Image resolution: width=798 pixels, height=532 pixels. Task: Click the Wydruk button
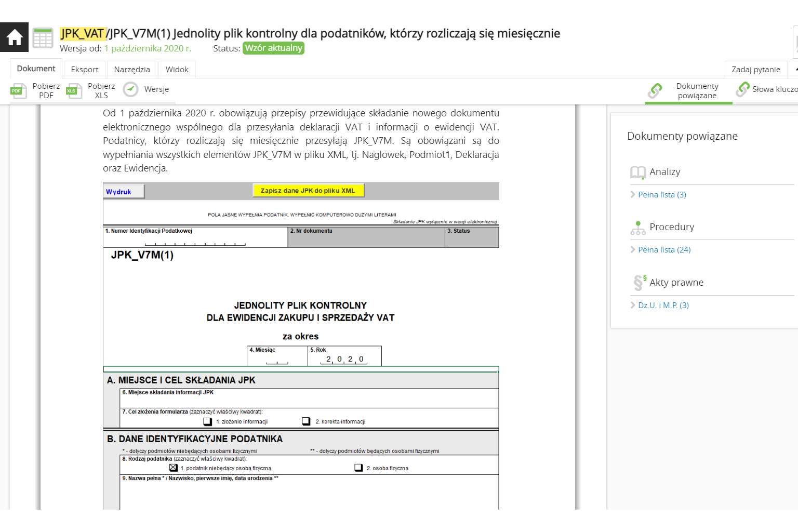click(x=124, y=192)
